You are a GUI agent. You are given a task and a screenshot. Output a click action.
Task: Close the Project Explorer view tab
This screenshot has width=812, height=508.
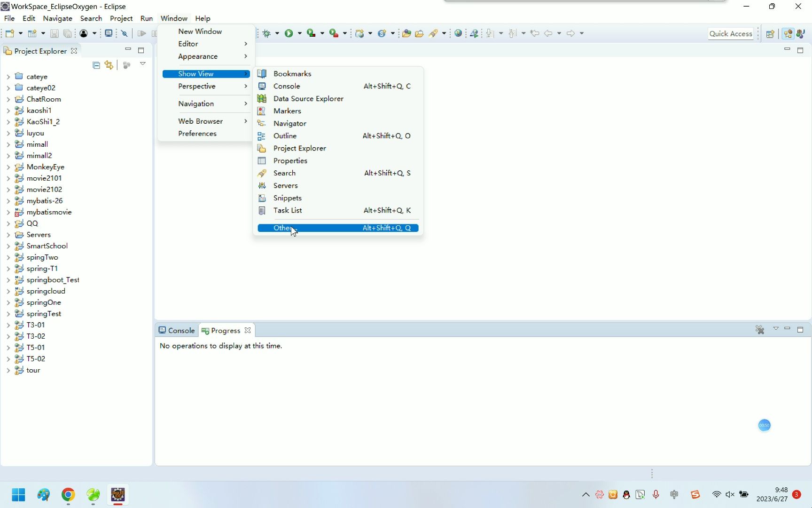tap(74, 51)
